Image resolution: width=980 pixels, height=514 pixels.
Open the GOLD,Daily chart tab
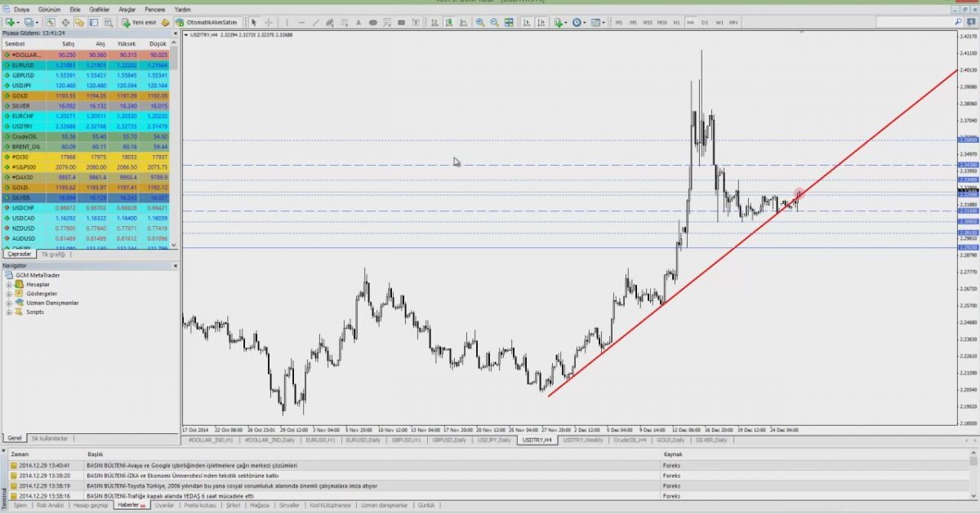(x=669, y=440)
